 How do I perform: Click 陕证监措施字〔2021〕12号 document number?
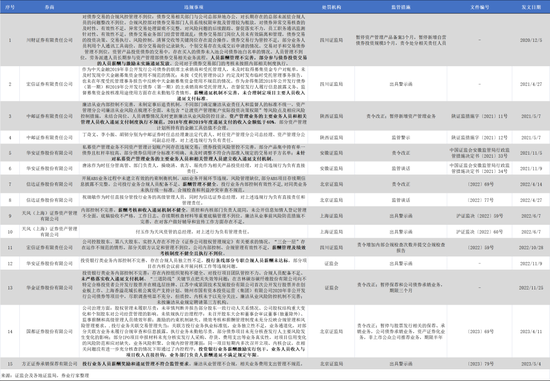[479, 138]
